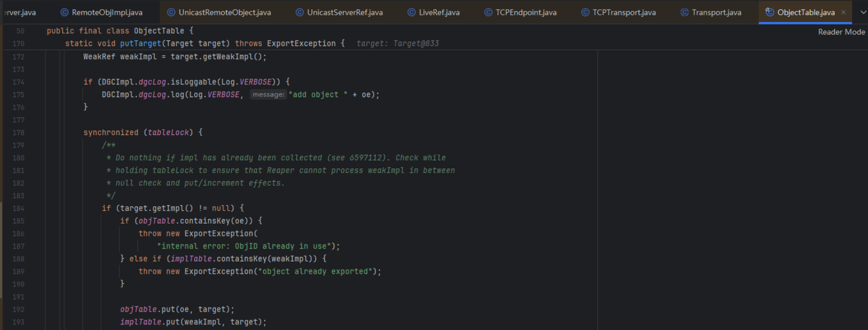Click the LiveRef.java class icon
The image size is (868, 330).
(411, 12)
